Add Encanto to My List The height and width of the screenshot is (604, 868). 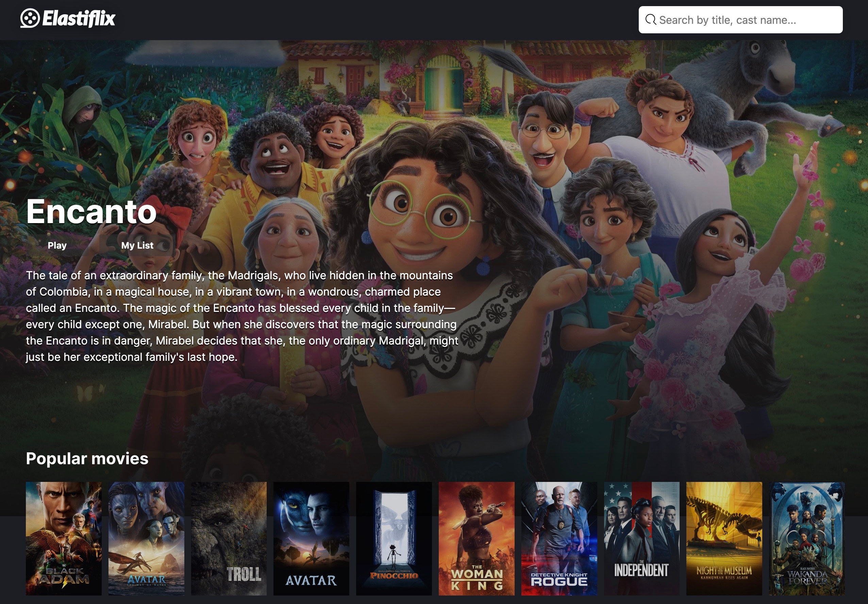coord(137,245)
